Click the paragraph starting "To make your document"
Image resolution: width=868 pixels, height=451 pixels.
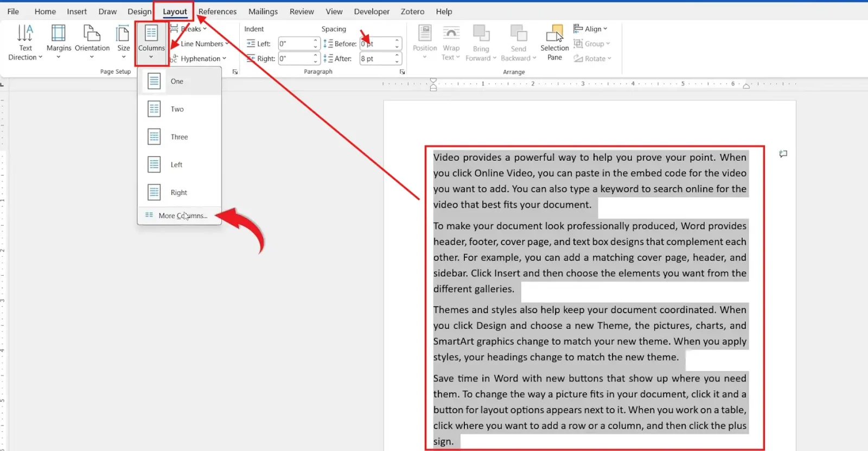(590, 257)
